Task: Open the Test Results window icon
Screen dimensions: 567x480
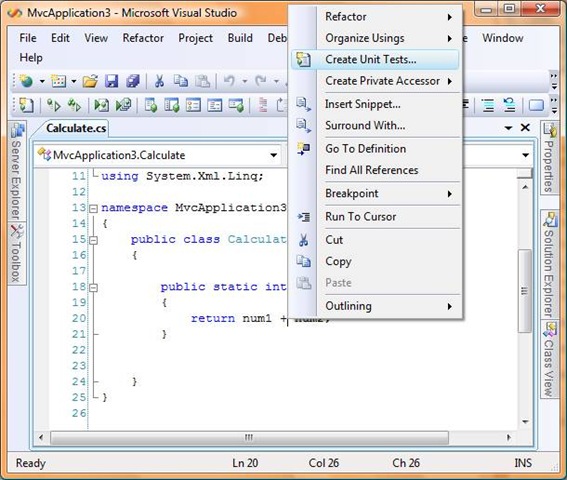Action: tap(193, 105)
